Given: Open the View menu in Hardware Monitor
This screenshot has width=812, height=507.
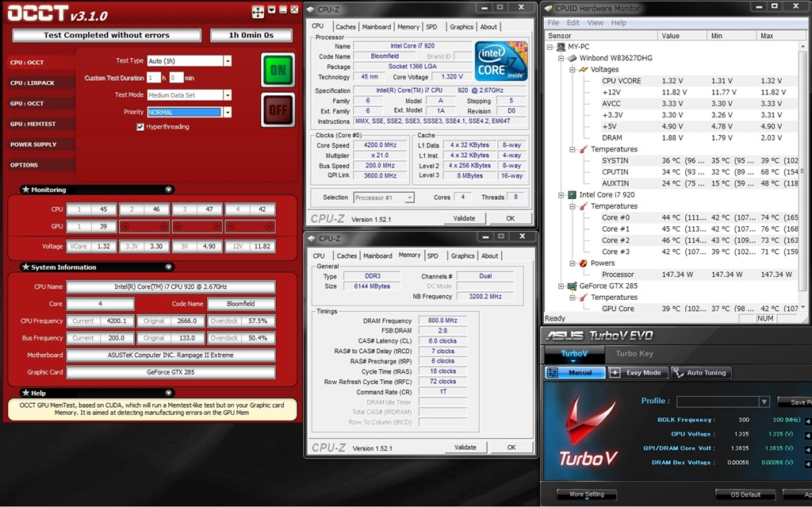Looking at the screenshot, I should coord(596,23).
